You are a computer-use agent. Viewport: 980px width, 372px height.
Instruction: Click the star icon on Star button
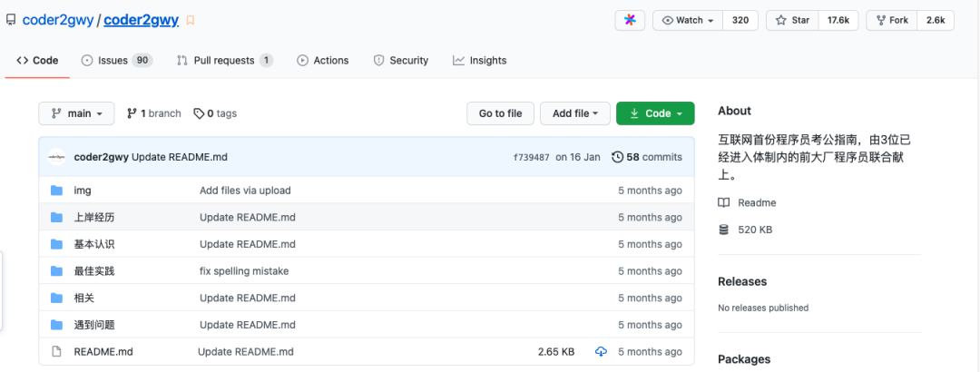pyautogui.click(x=780, y=21)
